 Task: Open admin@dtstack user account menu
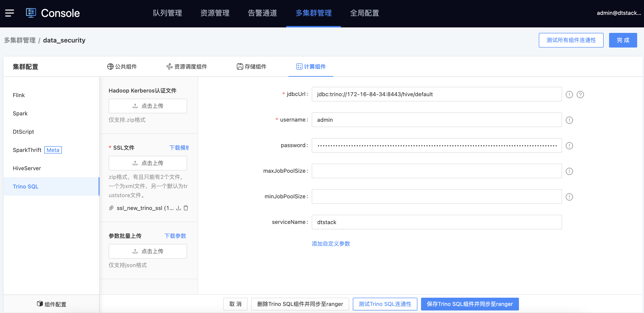[x=619, y=13]
